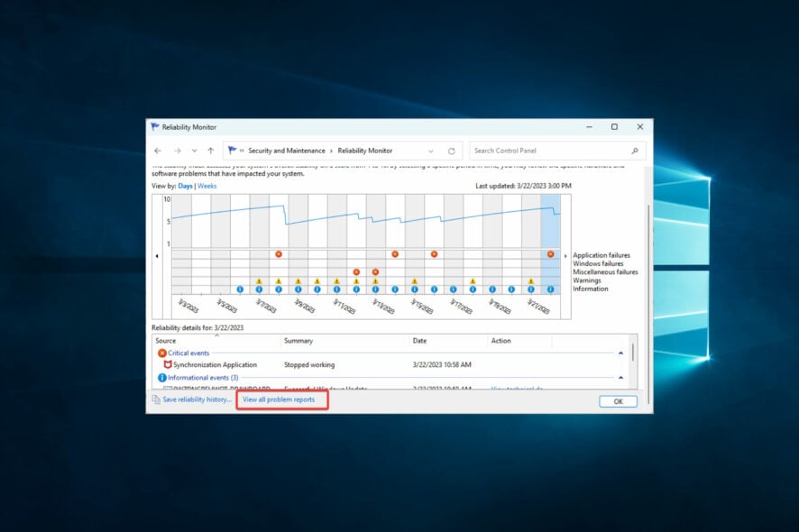799x532 pixels.
Task: Switch chart view to Days
Action: (x=185, y=186)
